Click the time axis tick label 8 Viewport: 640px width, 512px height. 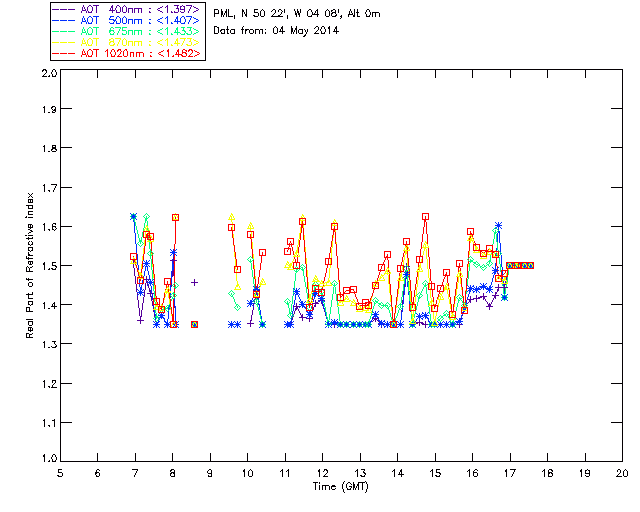[173, 473]
